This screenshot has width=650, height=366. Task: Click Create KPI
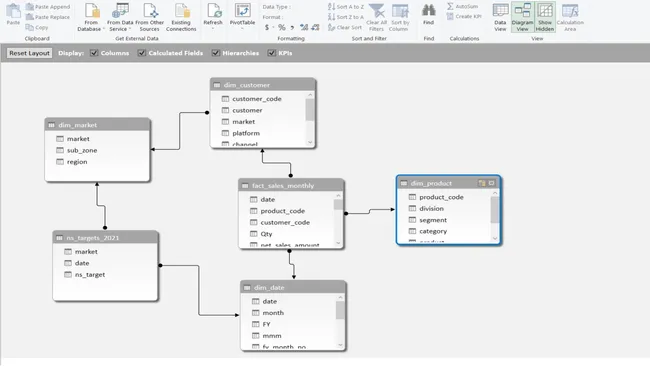pos(464,17)
